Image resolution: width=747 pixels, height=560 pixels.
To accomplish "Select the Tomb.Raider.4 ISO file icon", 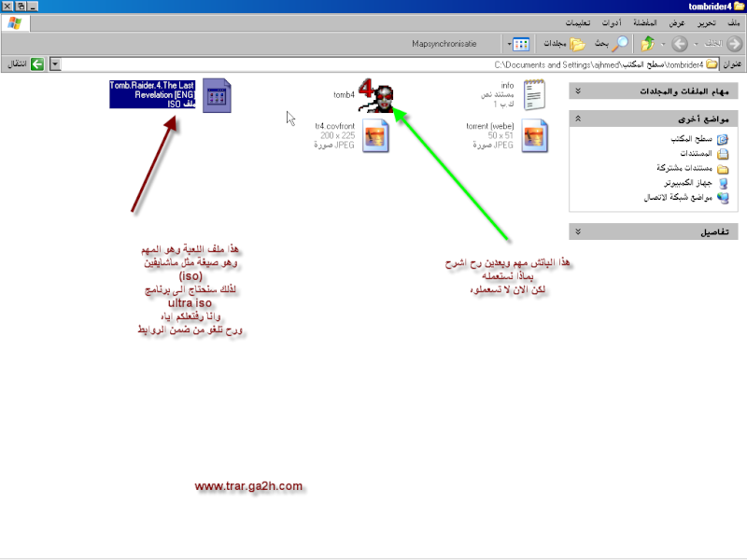I will (217, 96).
